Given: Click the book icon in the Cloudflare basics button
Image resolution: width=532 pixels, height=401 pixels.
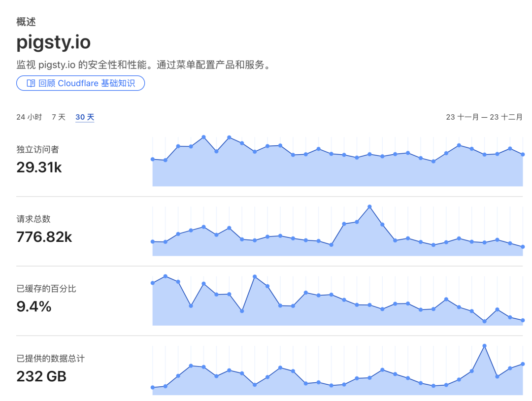Looking at the screenshot, I should click(30, 83).
